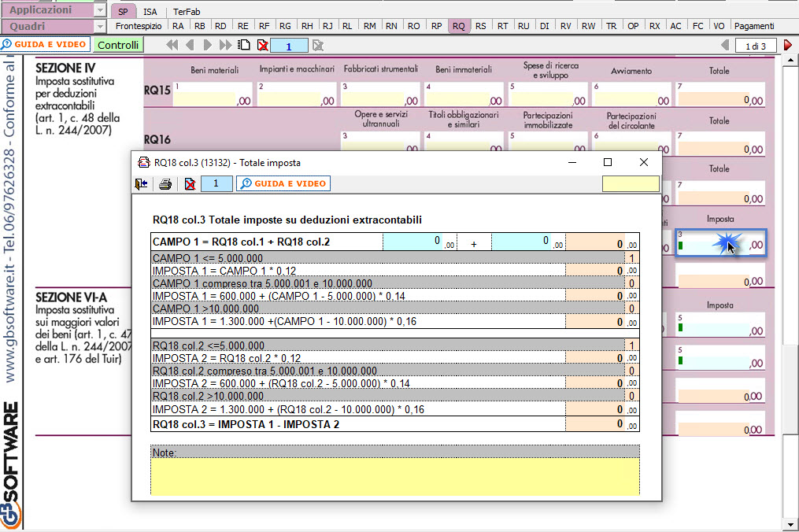Screen dimensions: 799x532
Task: Click the '1 di 3' page indicator
Action: coord(756,46)
